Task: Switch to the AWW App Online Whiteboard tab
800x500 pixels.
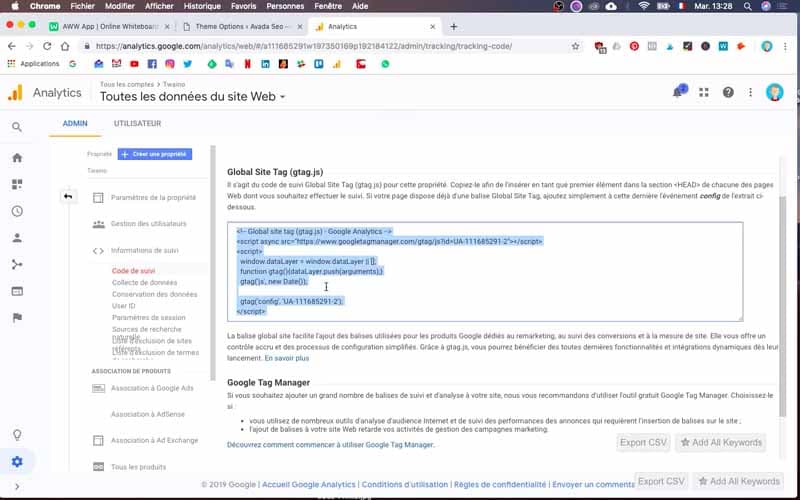Action: coord(110,27)
